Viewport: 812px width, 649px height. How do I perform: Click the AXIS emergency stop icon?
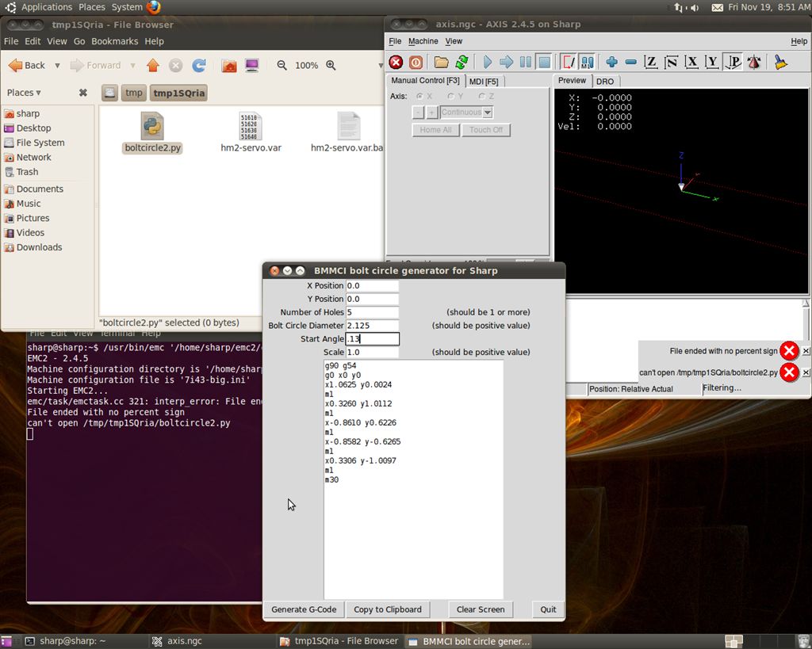pos(396,62)
